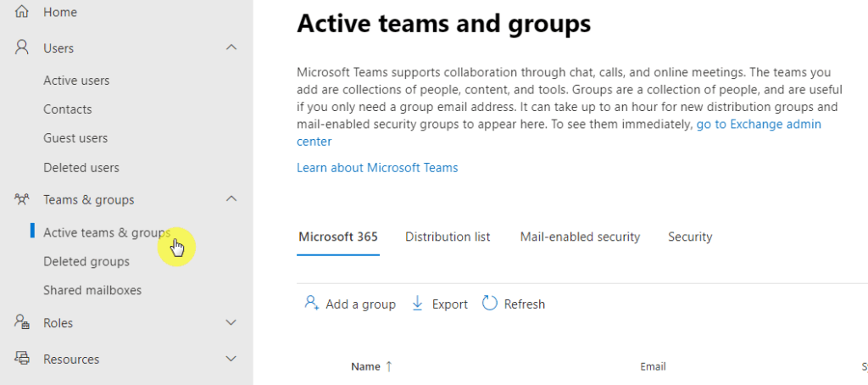Click the sort arrow beside Name column

[x=388, y=366]
